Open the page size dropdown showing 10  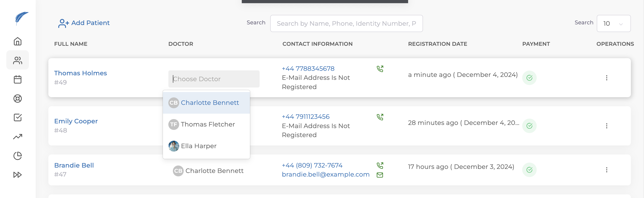(613, 23)
